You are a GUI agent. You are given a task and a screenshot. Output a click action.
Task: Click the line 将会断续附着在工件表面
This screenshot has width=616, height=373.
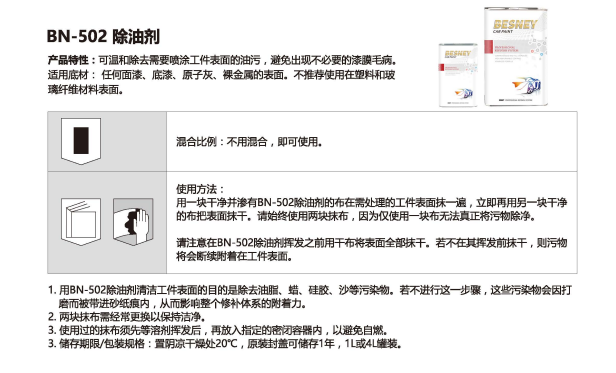[234, 256]
